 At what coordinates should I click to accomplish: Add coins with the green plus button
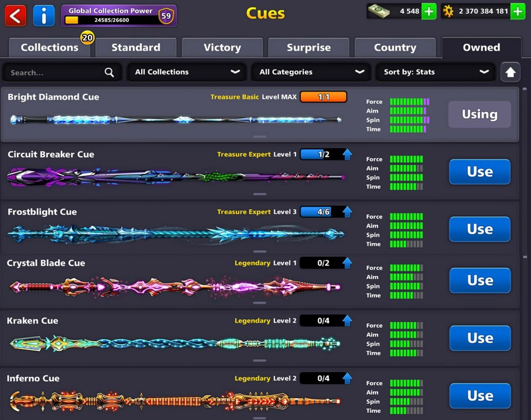point(517,11)
